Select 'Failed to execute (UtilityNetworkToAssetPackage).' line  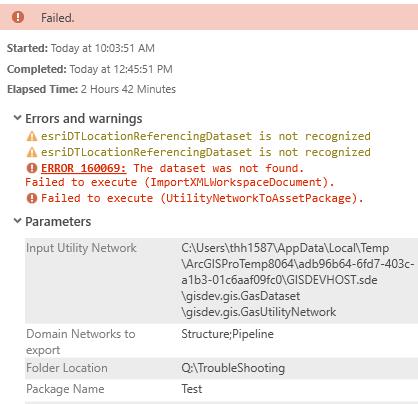[202, 198]
